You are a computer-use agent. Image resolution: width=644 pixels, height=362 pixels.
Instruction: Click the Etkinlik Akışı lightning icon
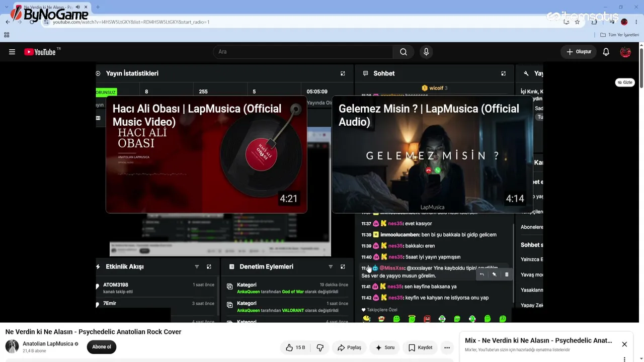(x=98, y=266)
